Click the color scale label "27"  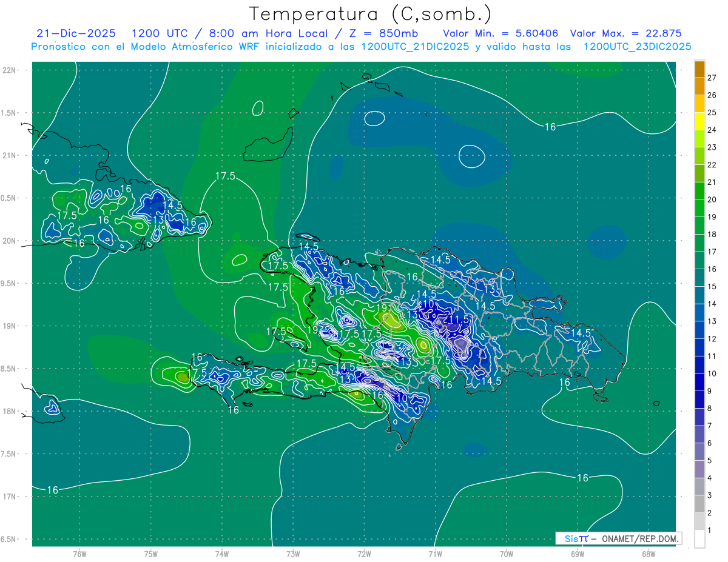point(713,78)
